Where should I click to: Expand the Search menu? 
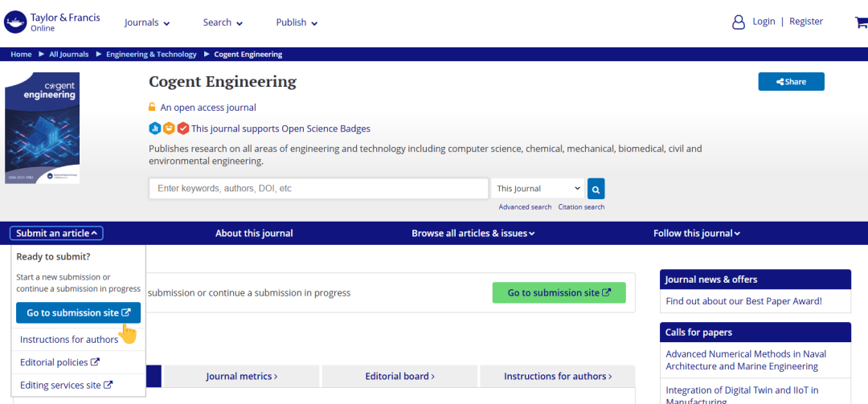click(x=223, y=22)
